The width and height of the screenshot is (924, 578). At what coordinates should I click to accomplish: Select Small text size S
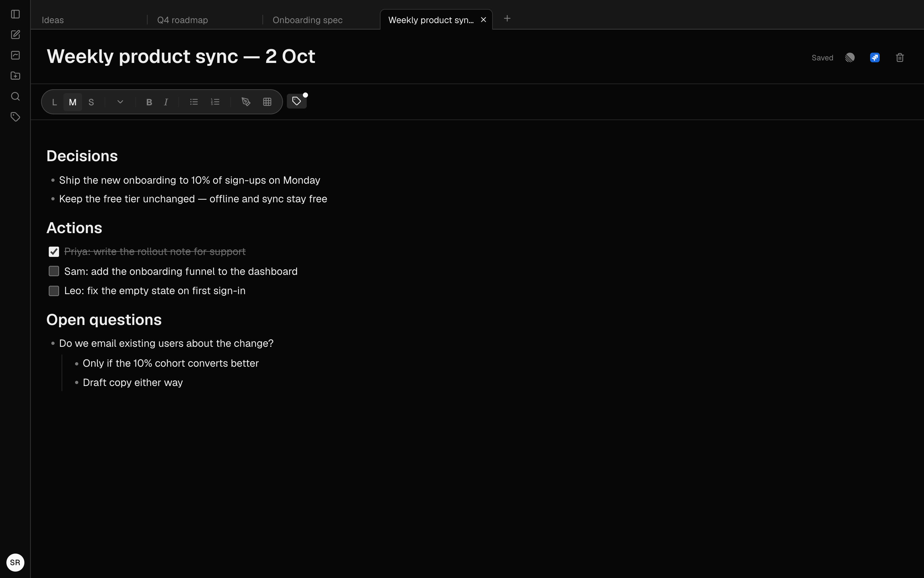point(91,102)
